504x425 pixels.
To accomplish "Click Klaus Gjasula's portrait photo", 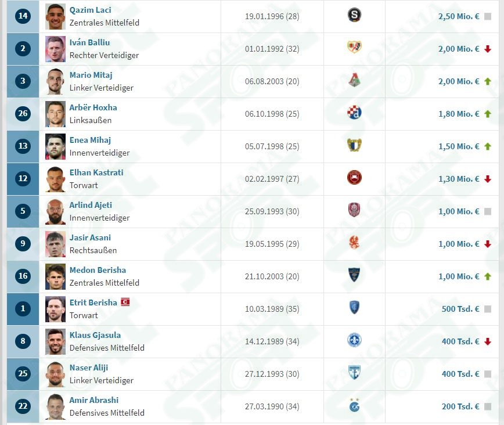I will 55,342.
